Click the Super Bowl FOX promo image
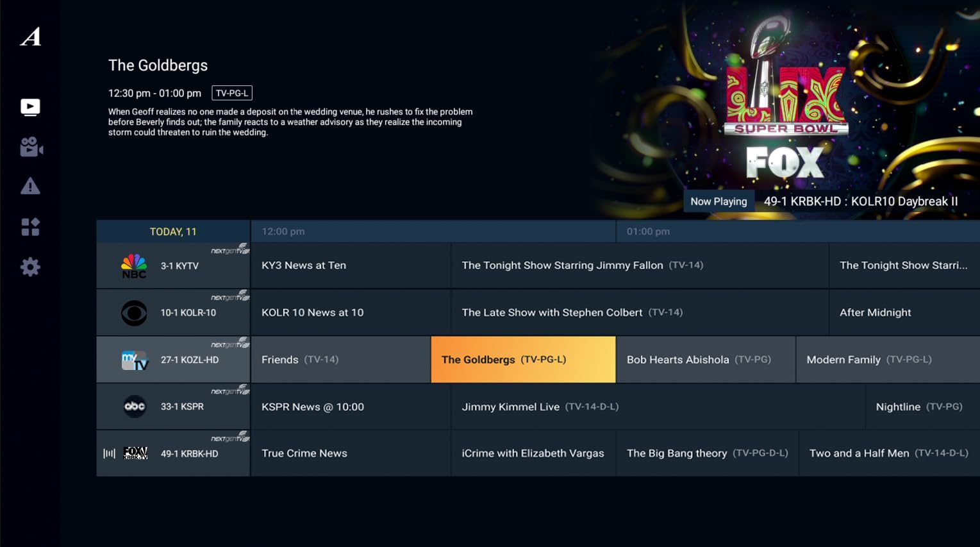Viewport: 980px width, 547px height. (x=785, y=103)
